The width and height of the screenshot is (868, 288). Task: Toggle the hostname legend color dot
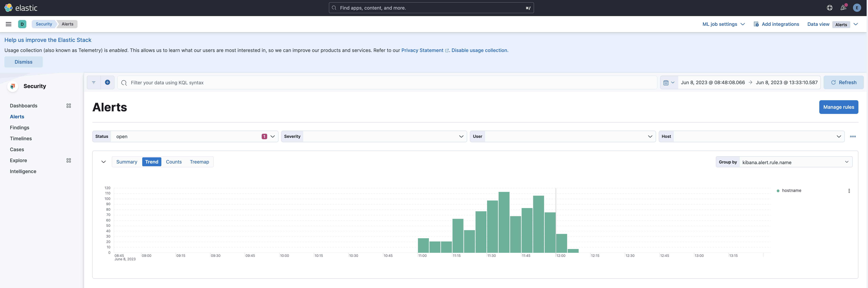pos(778,191)
